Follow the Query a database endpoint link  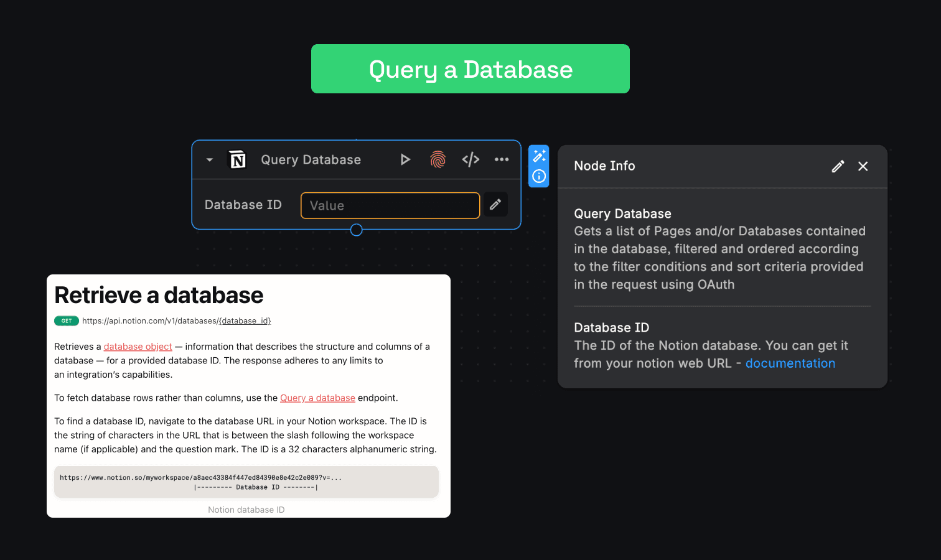coord(317,398)
